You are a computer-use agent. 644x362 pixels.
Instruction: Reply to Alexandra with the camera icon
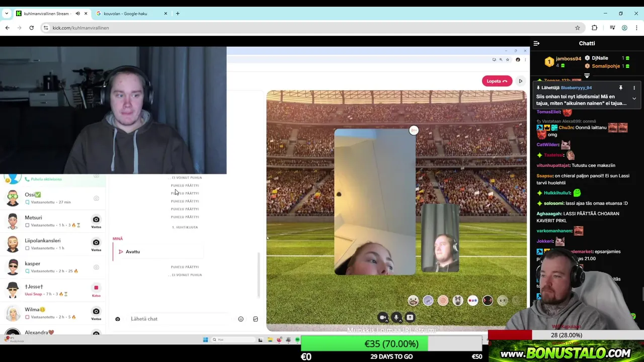tap(96, 333)
